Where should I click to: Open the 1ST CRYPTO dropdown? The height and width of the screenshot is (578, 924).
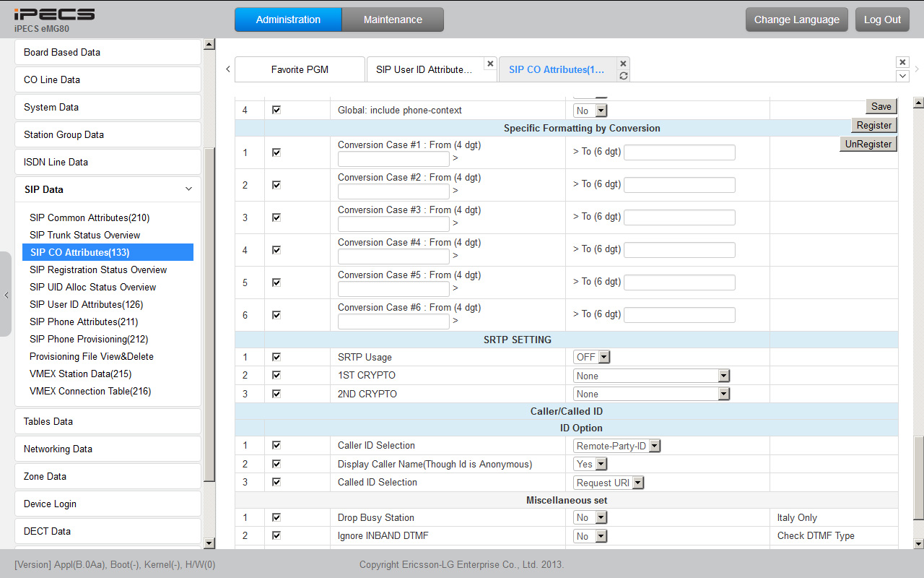tap(652, 376)
